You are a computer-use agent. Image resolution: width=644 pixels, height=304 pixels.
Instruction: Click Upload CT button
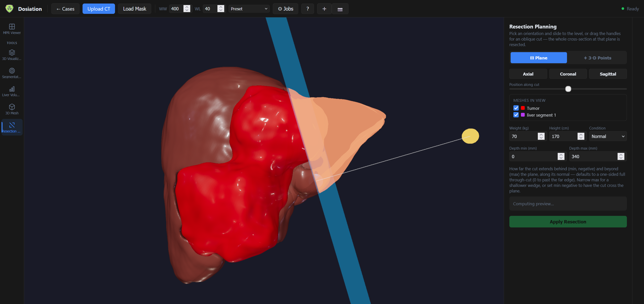pos(99,9)
